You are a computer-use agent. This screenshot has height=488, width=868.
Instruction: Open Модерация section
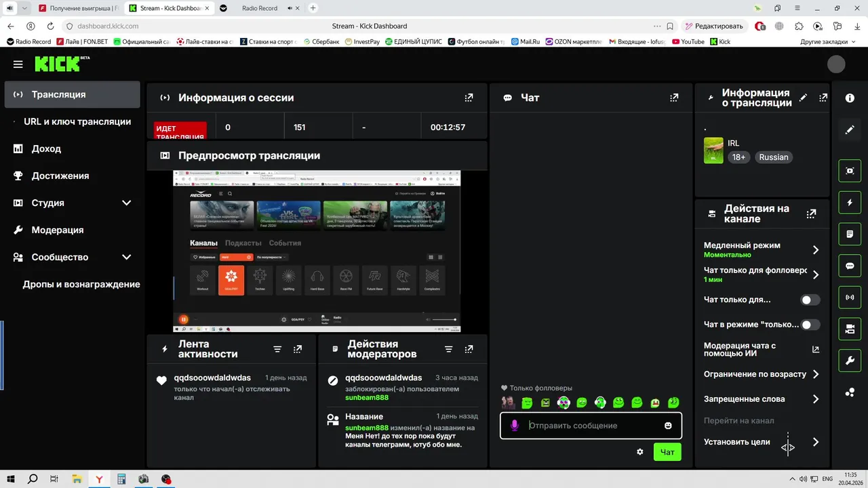[72, 230]
